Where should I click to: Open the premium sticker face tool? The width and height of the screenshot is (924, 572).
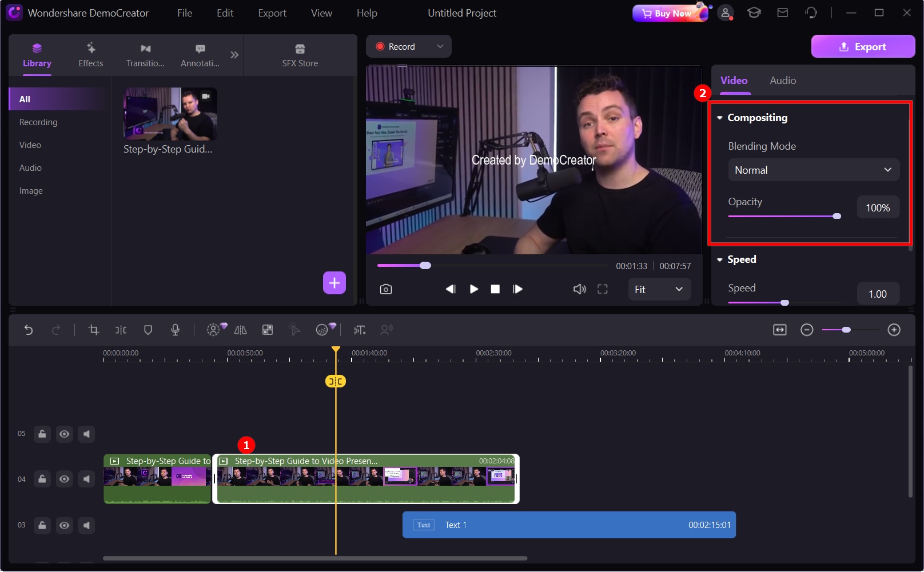323,329
